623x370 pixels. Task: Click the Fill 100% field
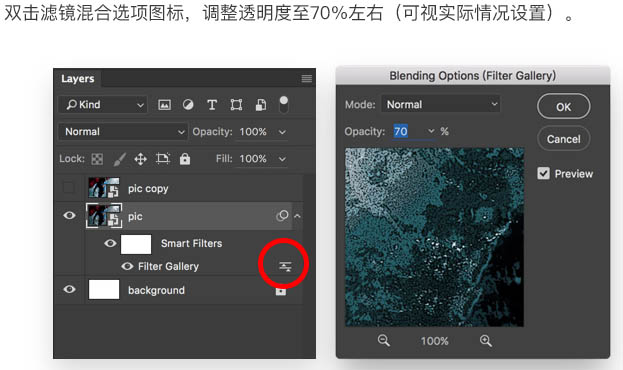click(x=253, y=159)
